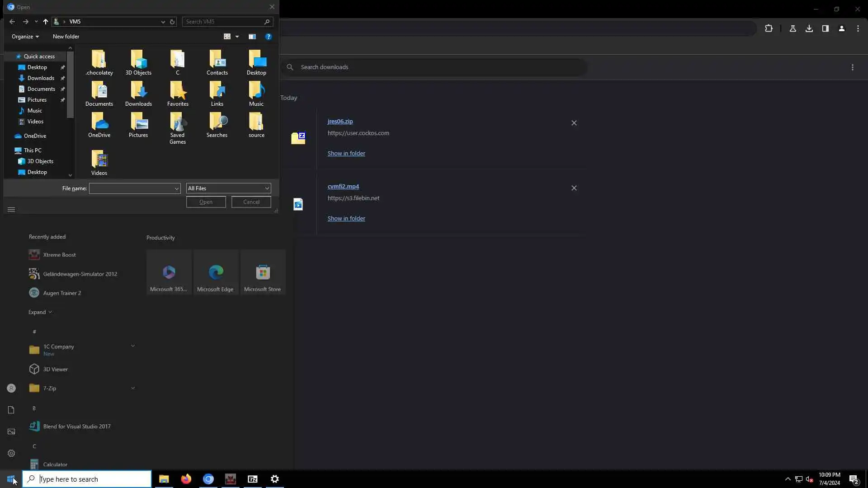Open the Chrome side panel icon
This screenshot has width=868, height=488.
(x=826, y=28)
